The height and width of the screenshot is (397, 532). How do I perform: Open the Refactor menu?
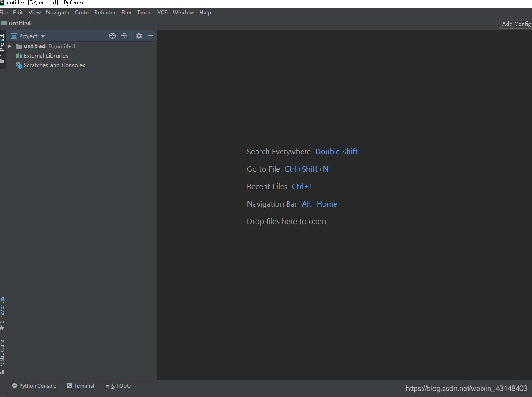(x=105, y=12)
